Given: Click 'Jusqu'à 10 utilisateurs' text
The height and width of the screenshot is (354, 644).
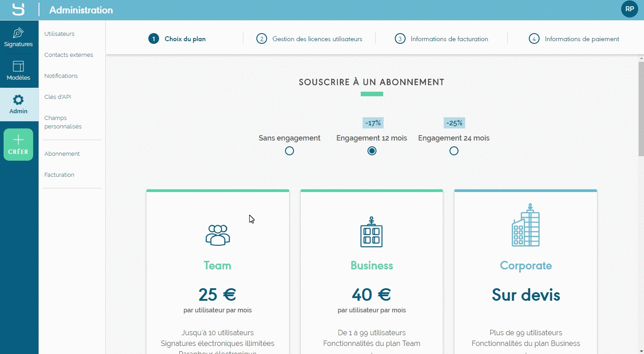Looking at the screenshot, I should tap(217, 333).
